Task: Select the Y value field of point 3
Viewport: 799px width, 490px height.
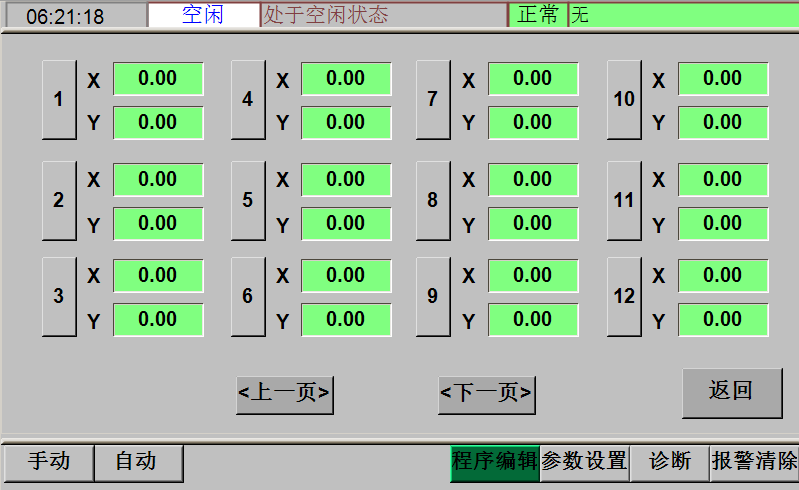Action: tap(158, 320)
